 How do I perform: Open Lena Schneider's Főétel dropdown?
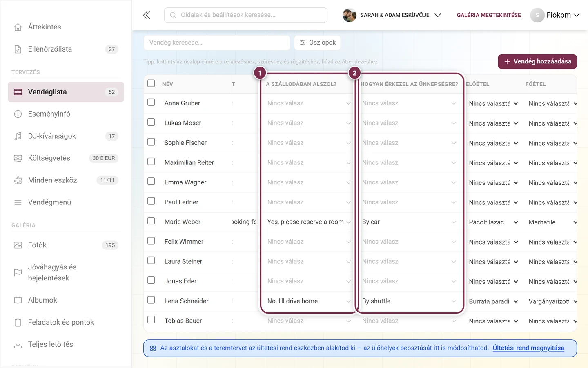click(x=552, y=302)
